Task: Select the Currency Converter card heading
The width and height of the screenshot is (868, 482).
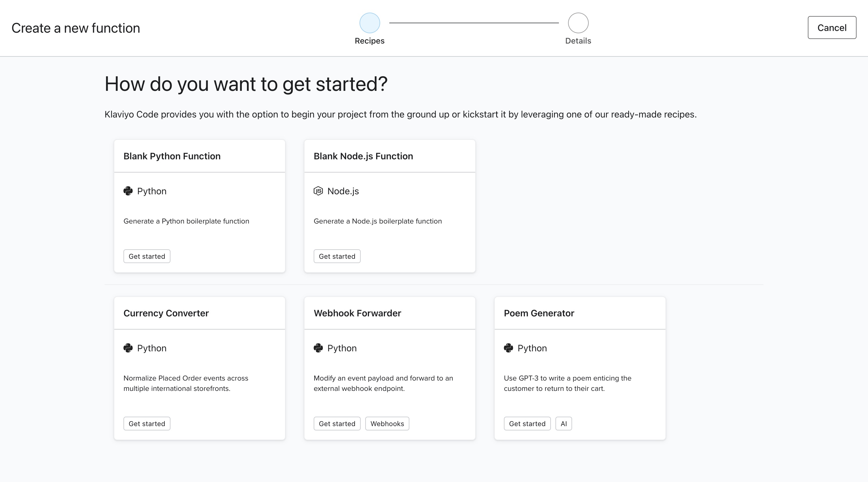Action: point(166,314)
